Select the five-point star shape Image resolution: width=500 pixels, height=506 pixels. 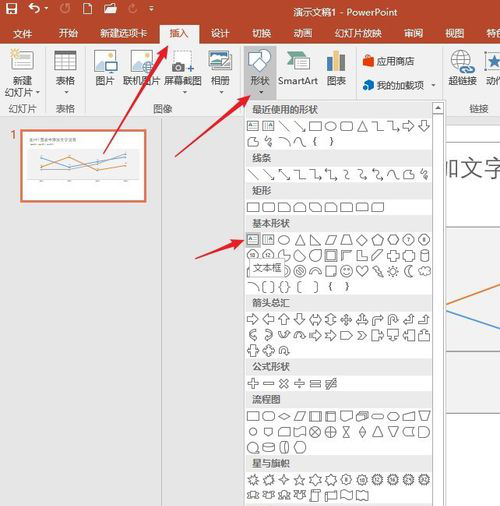tap(299, 480)
